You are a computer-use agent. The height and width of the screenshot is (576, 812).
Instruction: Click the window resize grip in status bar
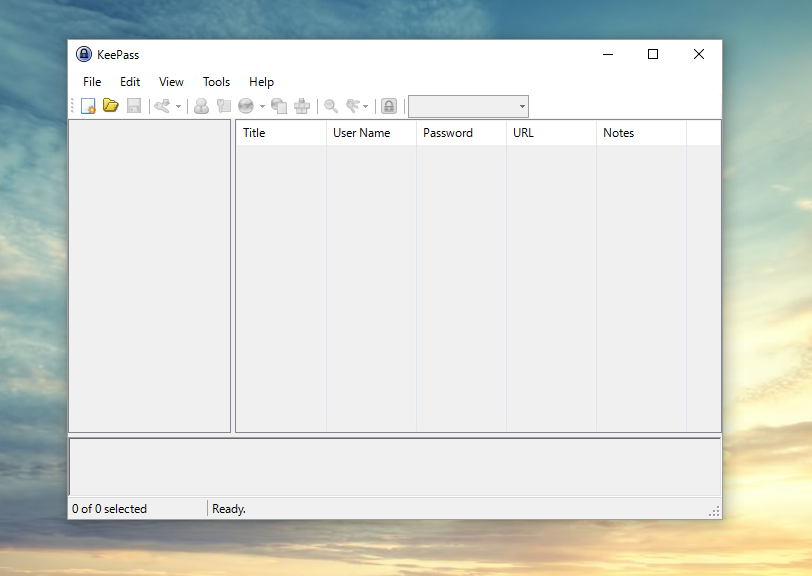tap(714, 511)
